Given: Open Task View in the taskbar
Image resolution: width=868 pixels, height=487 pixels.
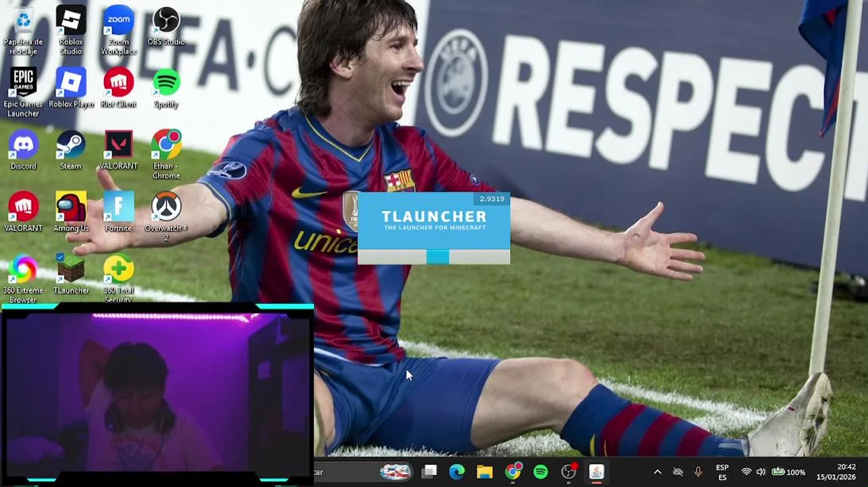Looking at the screenshot, I should coord(429,471).
